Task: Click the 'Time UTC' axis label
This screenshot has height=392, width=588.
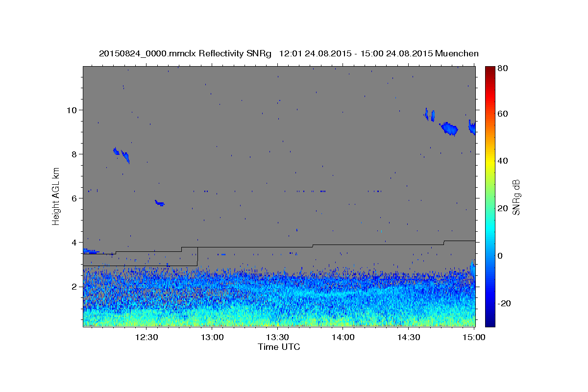Action: pyautogui.click(x=279, y=347)
